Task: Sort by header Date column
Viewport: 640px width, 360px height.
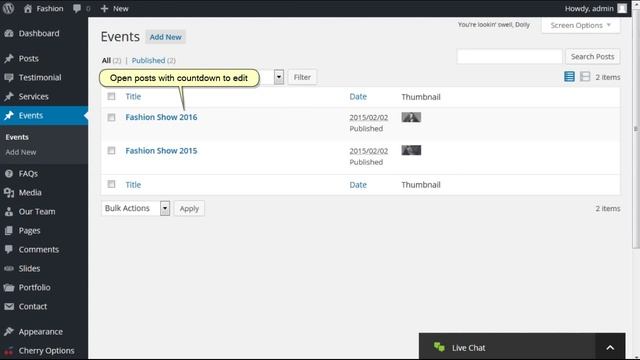Action: [358, 97]
